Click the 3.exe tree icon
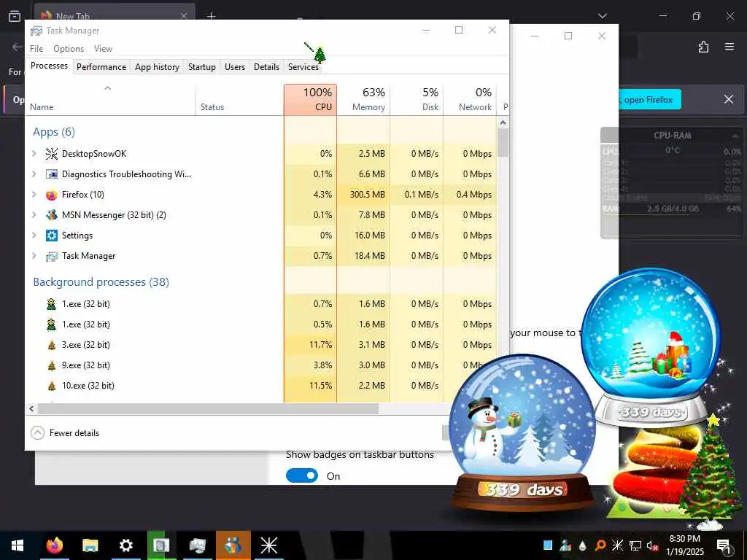The height and width of the screenshot is (560, 747). [52, 345]
